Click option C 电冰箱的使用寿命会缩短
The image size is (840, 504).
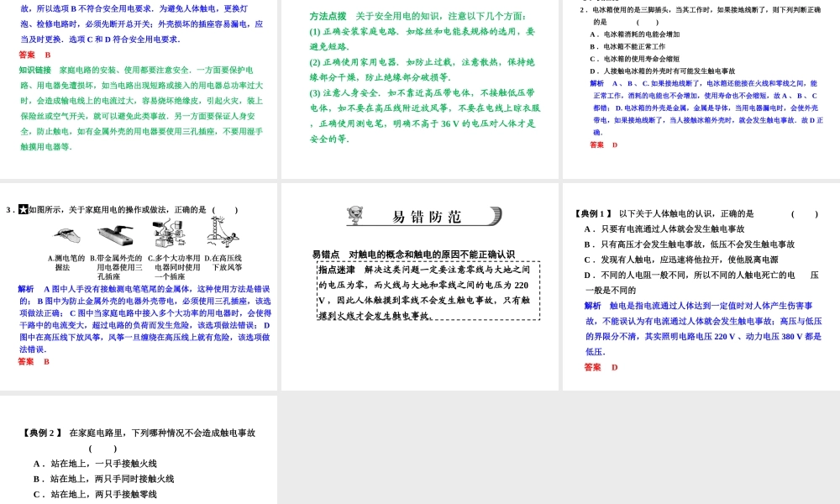[x=635, y=59]
